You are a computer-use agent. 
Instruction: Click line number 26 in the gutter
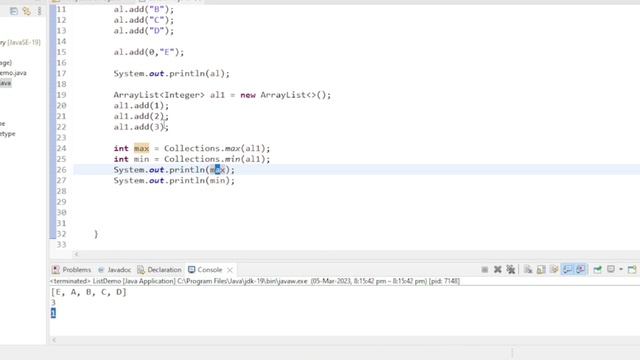point(61,170)
